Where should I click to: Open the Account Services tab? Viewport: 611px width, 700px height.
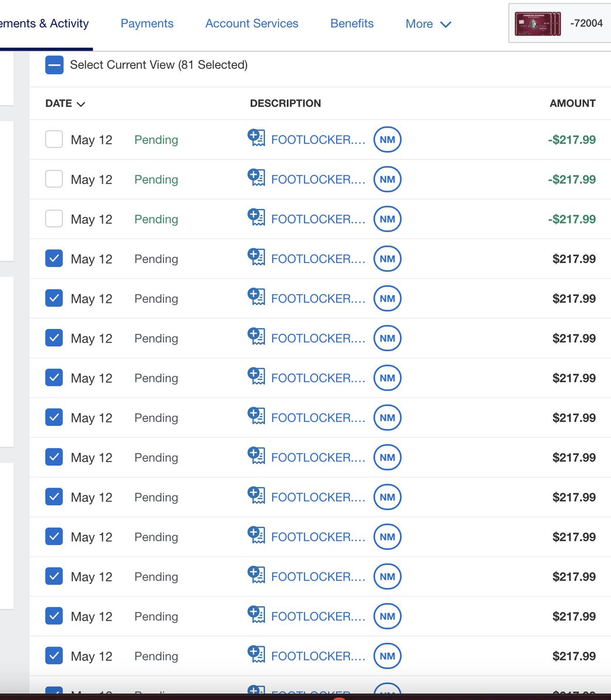[x=252, y=24]
